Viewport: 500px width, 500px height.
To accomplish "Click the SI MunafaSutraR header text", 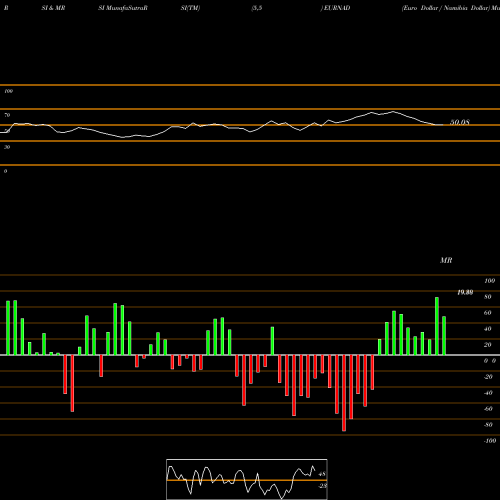I will pos(123,8).
